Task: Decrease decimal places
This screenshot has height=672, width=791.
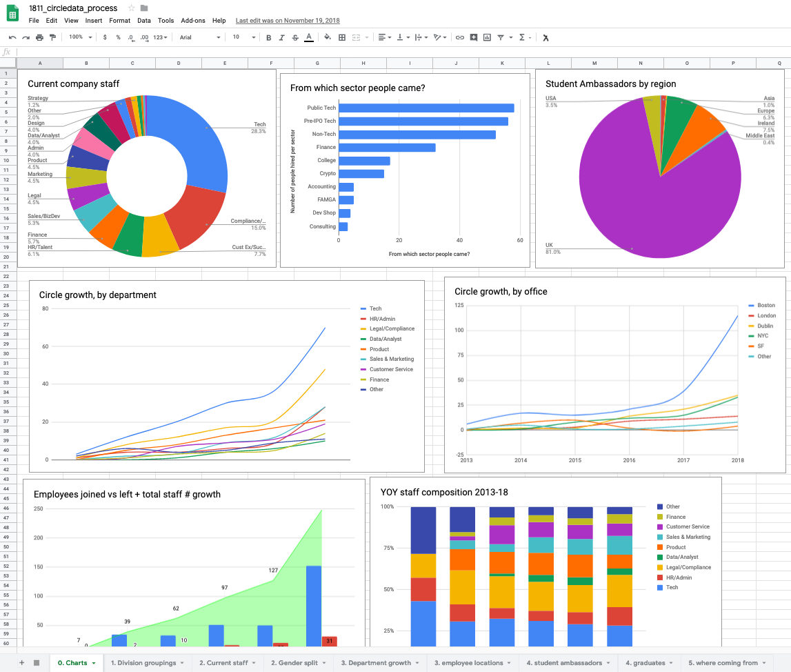Action: (x=130, y=37)
